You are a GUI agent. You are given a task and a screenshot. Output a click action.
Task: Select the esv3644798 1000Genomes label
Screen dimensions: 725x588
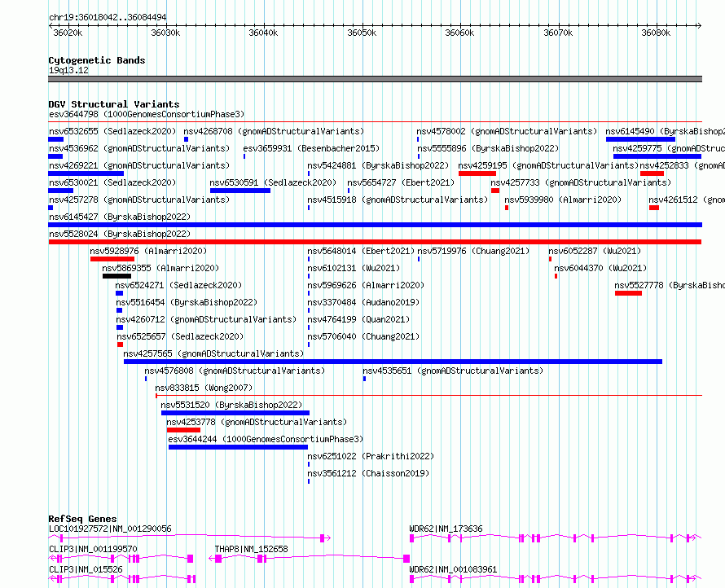pyautogui.click(x=147, y=114)
